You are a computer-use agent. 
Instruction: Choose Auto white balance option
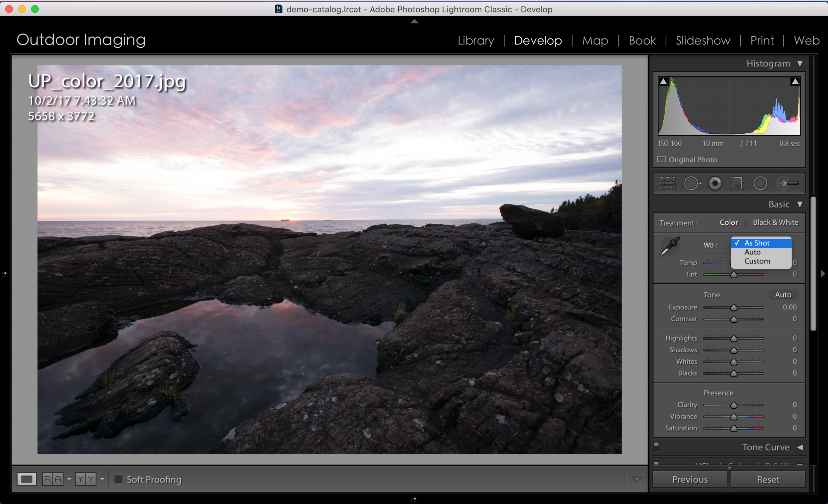761,252
